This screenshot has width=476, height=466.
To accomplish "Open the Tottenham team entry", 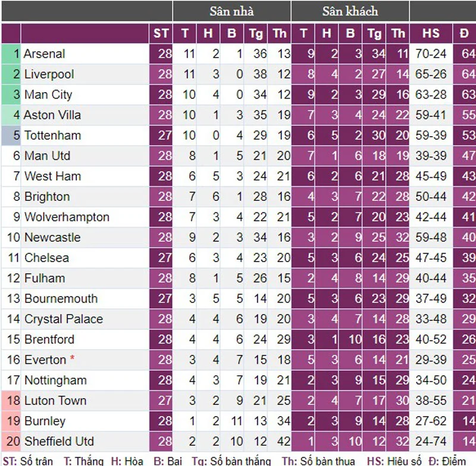I will pyautogui.click(x=52, y=136).
